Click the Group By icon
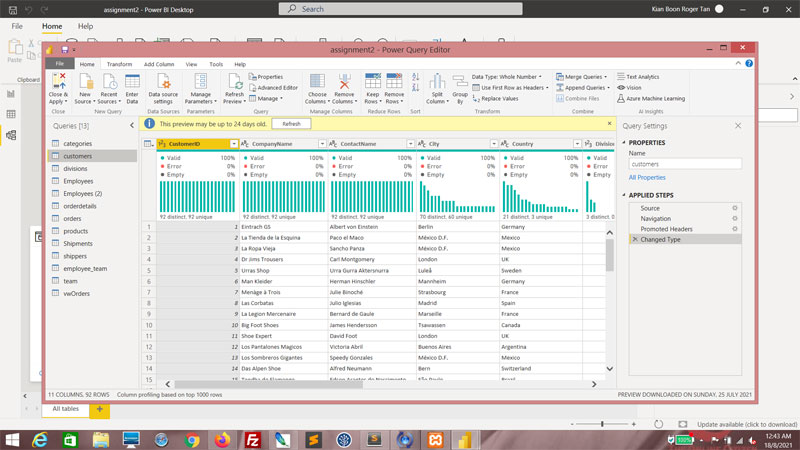The height and width of the screenshot is (450, 800). pos(460,88)
